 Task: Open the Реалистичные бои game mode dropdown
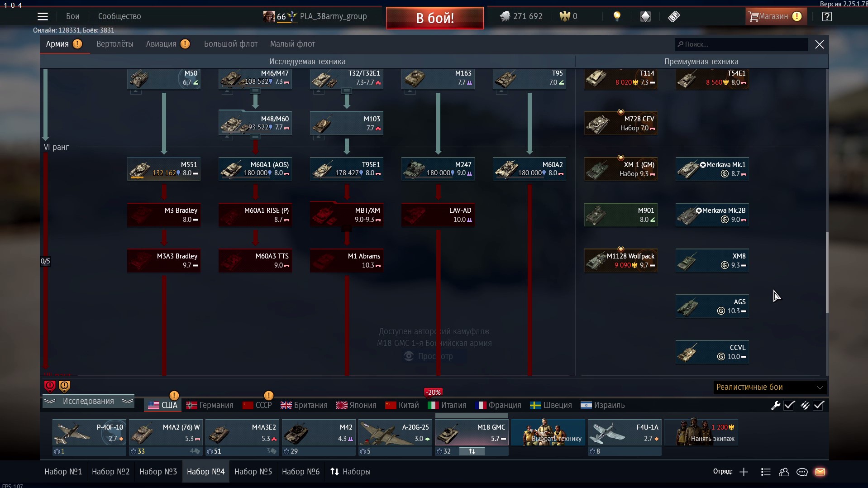coord(770,387)
